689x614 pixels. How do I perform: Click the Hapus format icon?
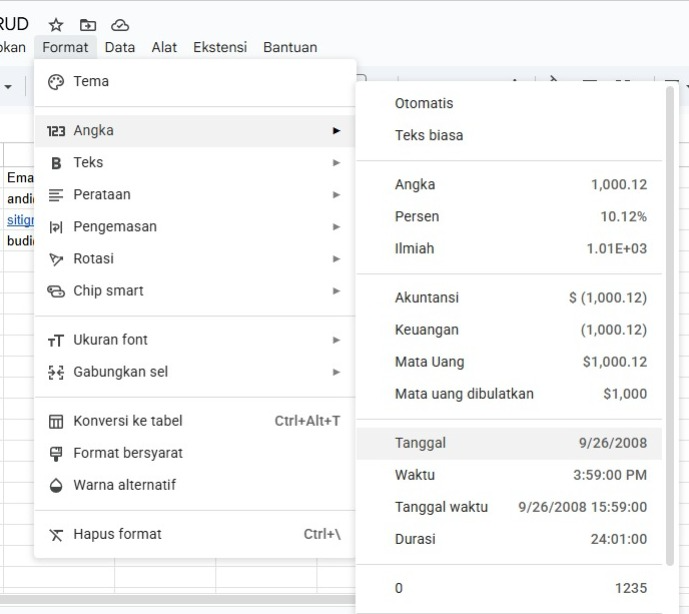pyautogui.click(x=56, y=534)
